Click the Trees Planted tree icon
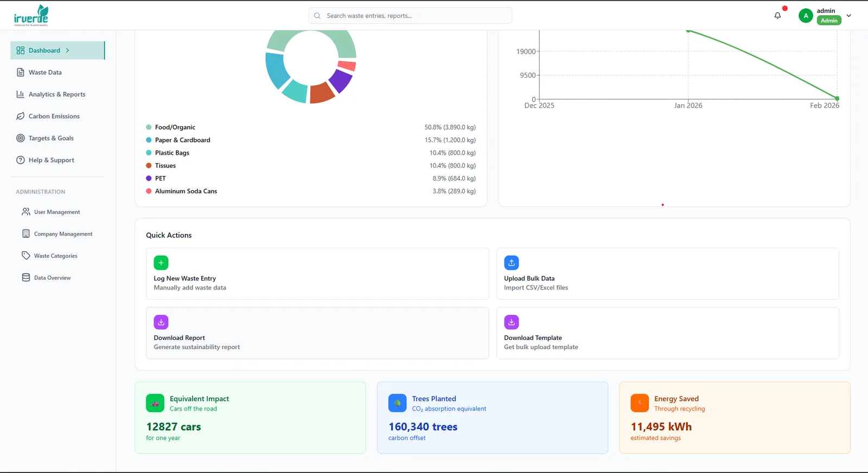868x473 pixels. (x=398, y=403)
